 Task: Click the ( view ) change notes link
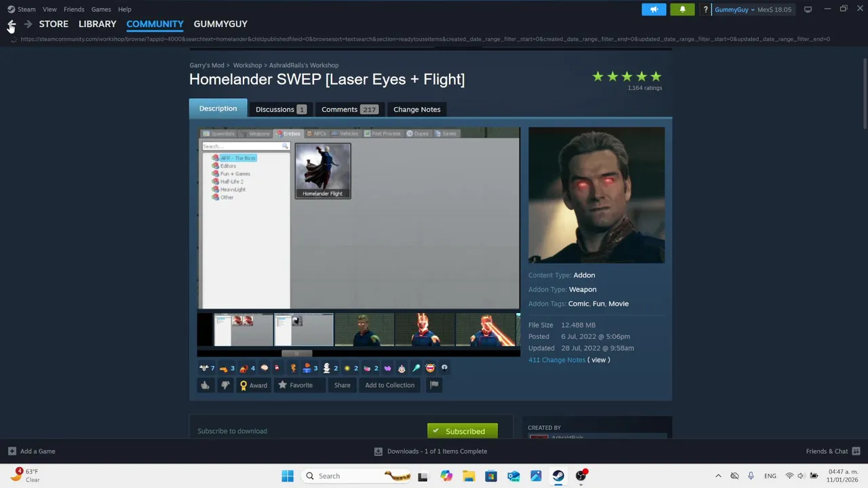[x=599, y=360]
